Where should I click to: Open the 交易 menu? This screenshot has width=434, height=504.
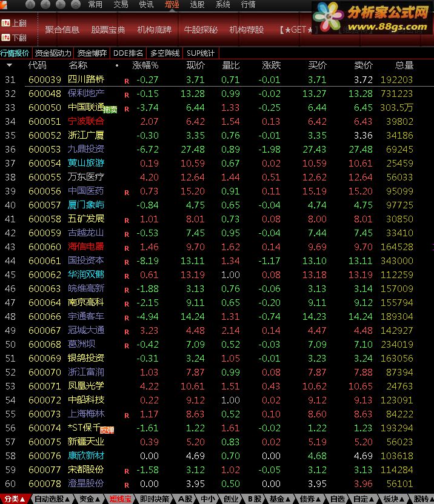click(x=121, y=4)
